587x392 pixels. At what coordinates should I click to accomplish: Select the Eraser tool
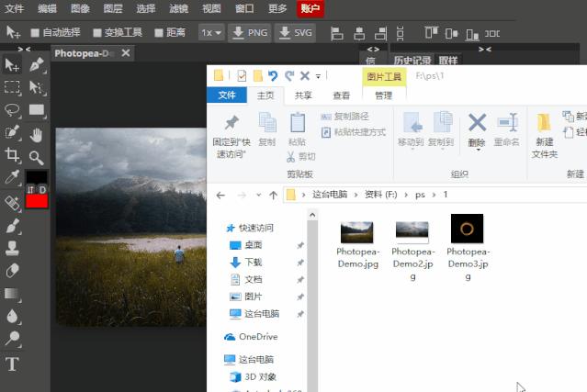click(12, 271)
